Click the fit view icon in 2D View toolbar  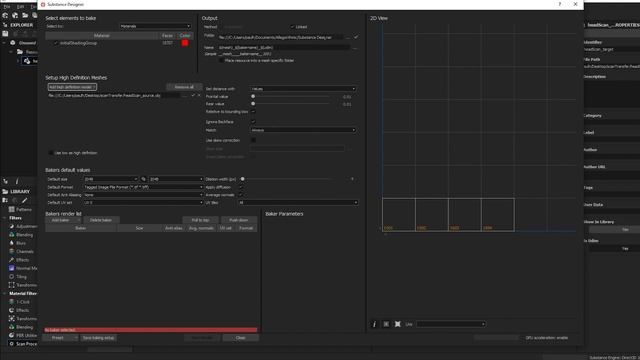pyautogui.click(x=386, y=324)
